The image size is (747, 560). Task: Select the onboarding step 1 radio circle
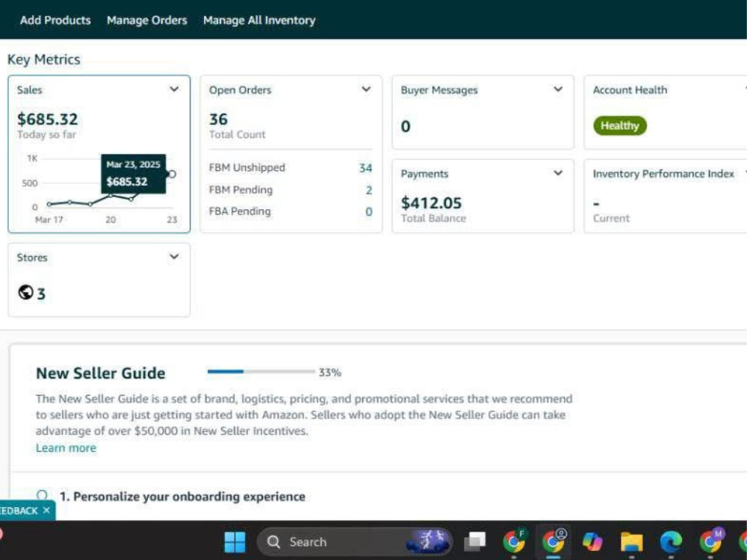click(x=42, y=495)
